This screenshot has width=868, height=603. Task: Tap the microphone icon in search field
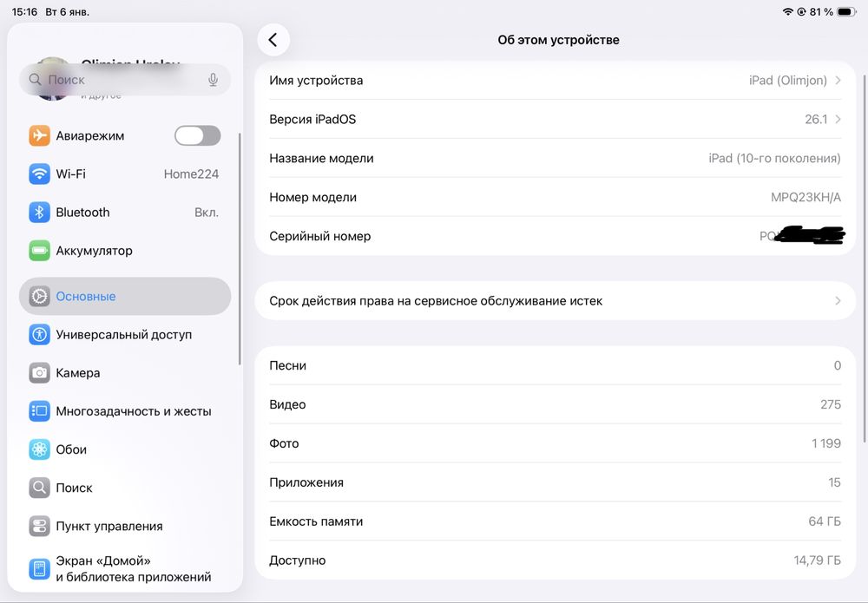pos(214,80)
